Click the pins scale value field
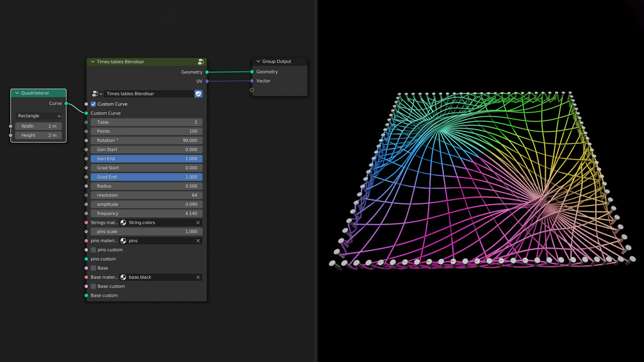The height and width of the screenshot is (362, 644). tap(146, 231)
